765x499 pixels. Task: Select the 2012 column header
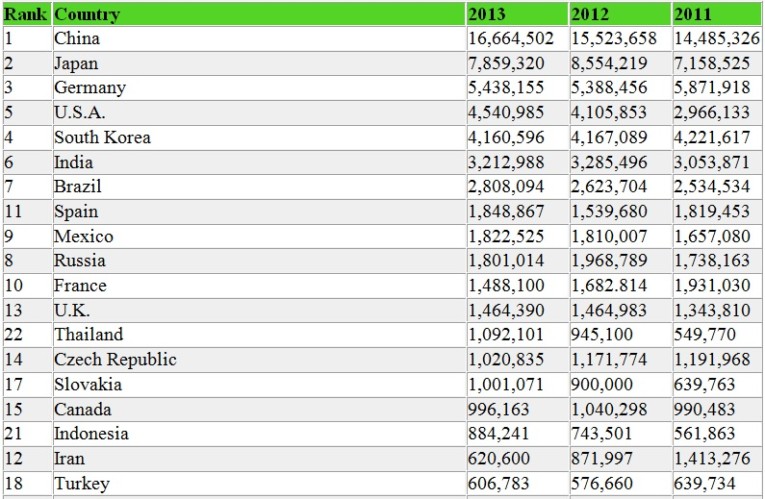[591, 14]
